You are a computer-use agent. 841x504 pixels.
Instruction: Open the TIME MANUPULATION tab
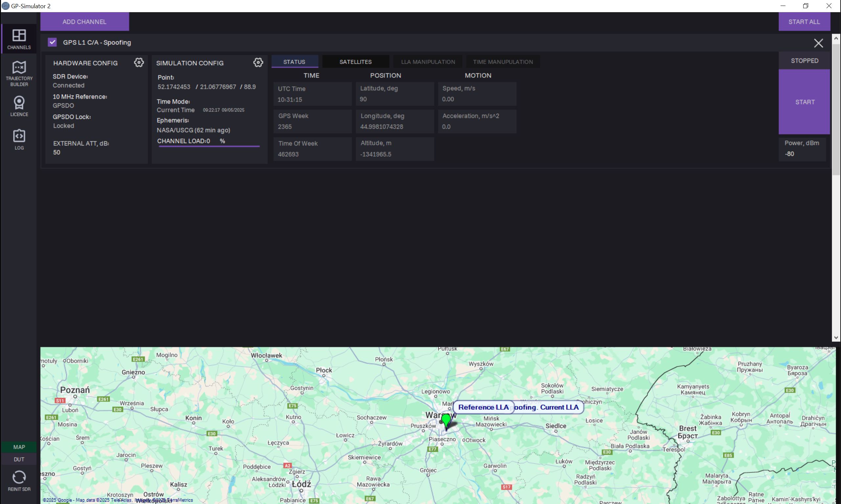click(x=503, y=61)
